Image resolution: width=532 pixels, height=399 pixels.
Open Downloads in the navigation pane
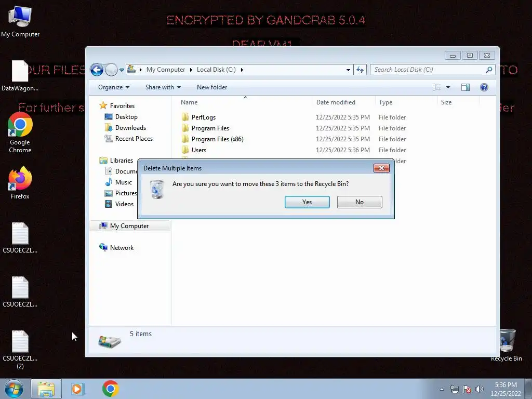(x=130, y=128)
